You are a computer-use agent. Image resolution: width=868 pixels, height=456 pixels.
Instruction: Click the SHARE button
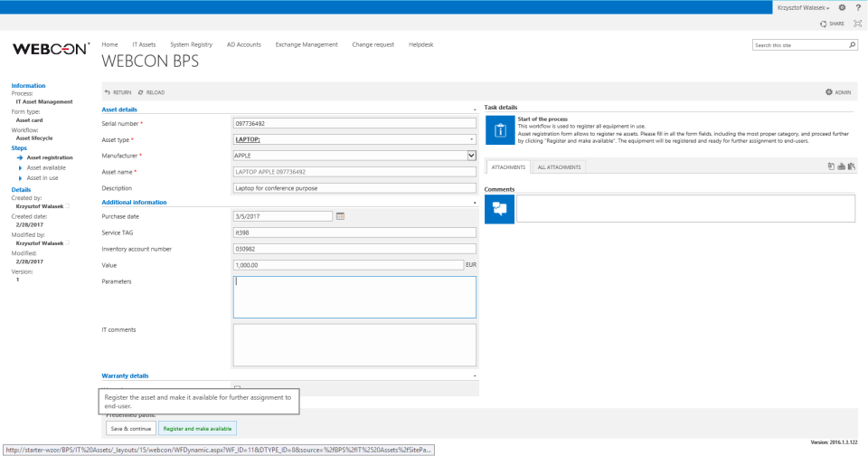[832, 24]
